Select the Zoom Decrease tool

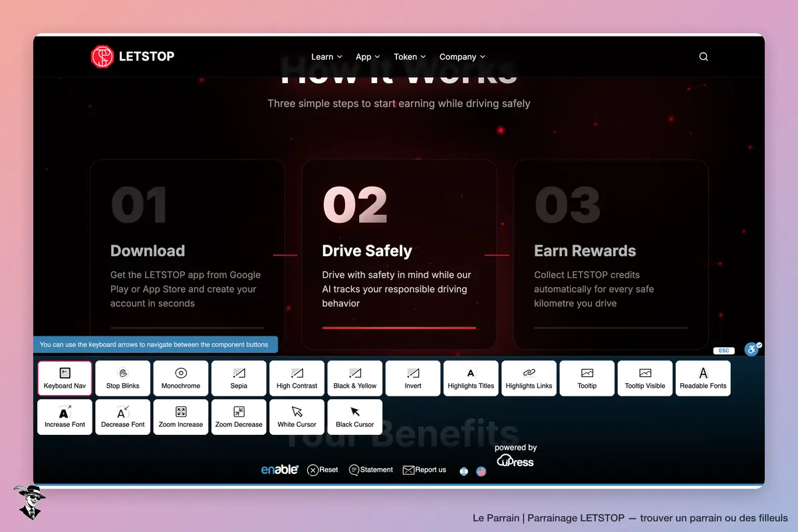point(239,417)
